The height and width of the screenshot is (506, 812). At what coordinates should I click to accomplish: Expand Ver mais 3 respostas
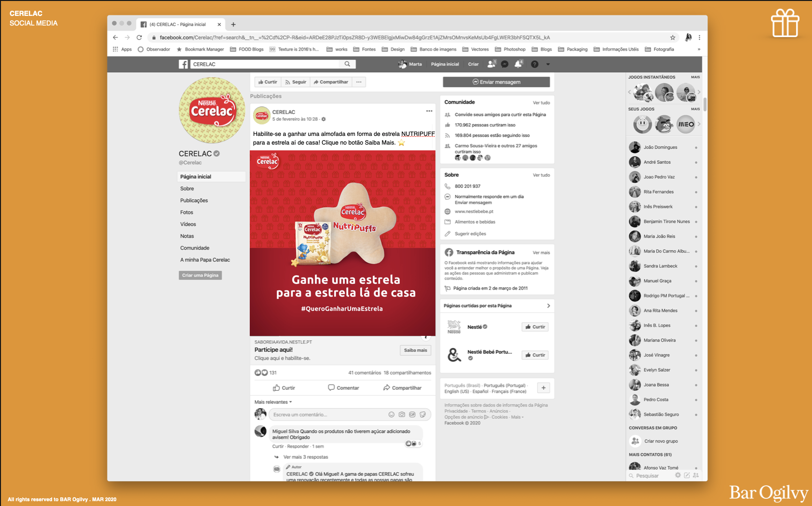click(x=305, y=457)
